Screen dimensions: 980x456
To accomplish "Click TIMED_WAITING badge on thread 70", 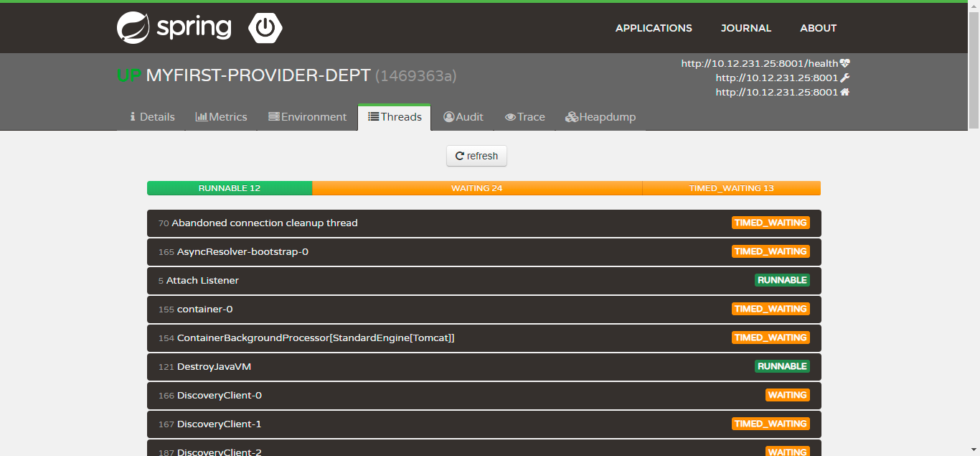I will coord(771,223).
